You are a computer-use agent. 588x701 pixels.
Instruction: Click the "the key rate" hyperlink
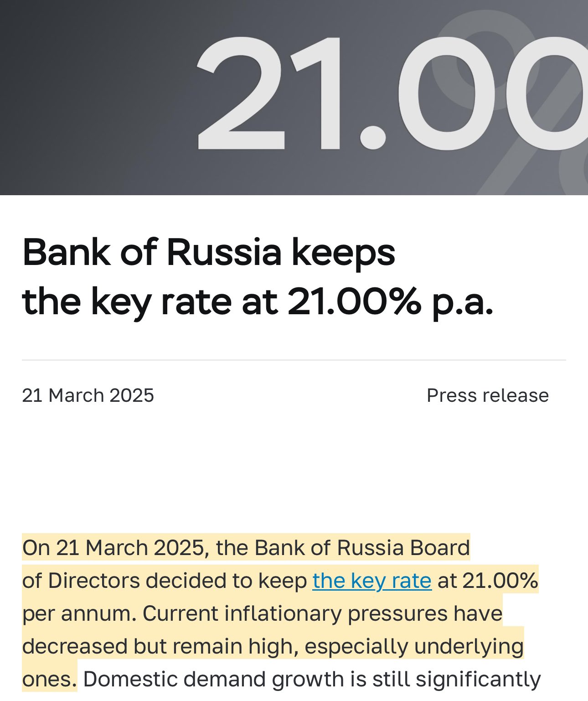tap(371, 581)
